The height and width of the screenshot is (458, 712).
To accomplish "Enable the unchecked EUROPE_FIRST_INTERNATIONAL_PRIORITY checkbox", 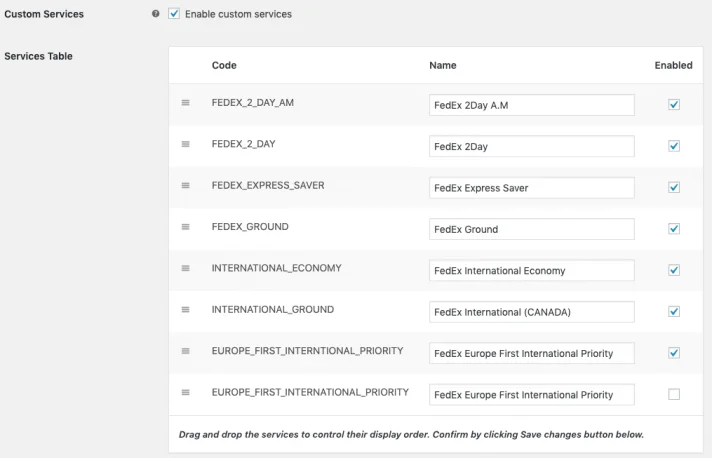I will click(x=674, y=394).
